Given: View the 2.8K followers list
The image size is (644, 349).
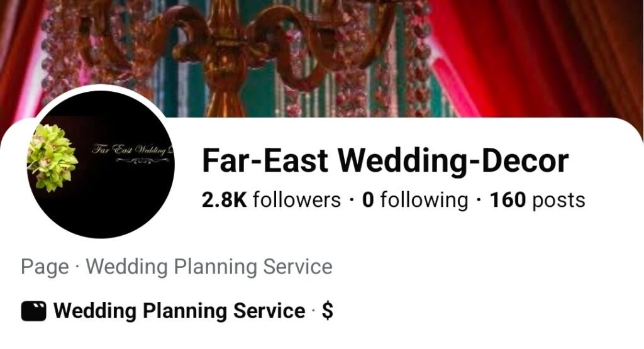Looking at the screenshot, I should click(x=271, y=200).
